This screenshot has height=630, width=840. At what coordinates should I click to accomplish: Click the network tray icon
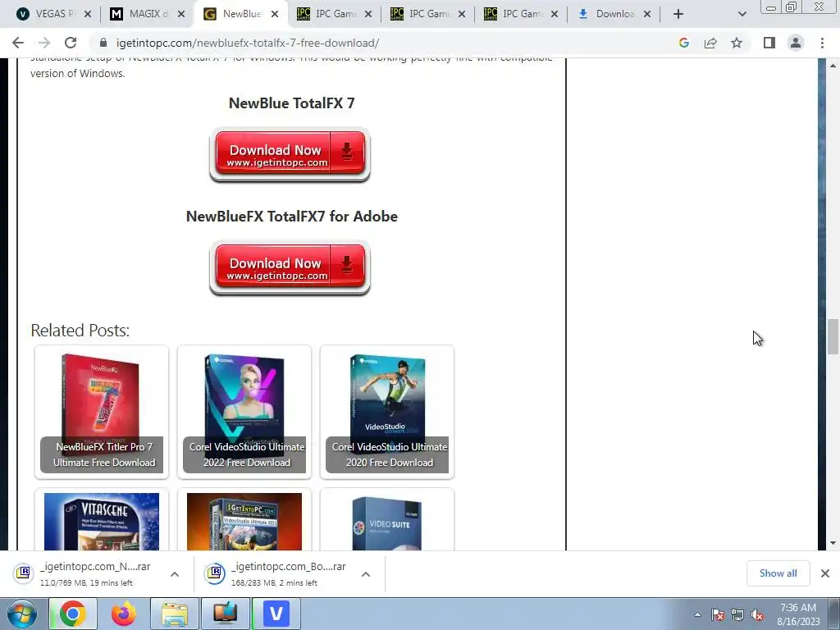pos(737,614)
